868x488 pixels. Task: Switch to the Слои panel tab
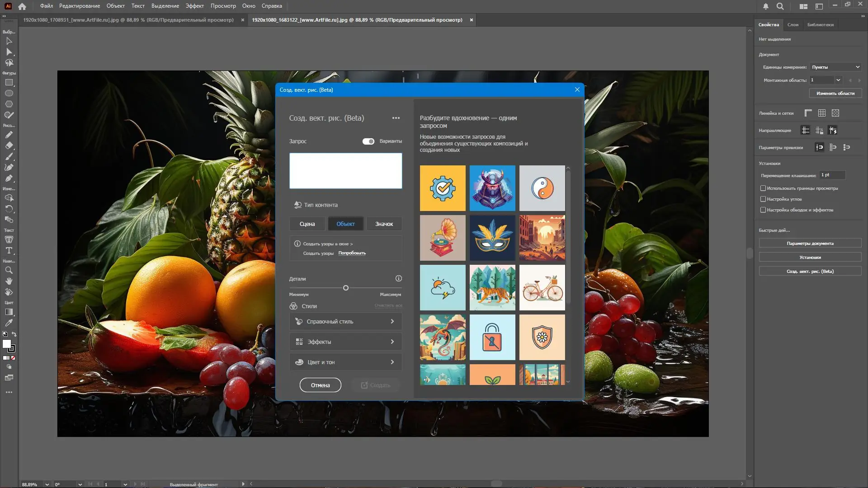coord(793,24)
